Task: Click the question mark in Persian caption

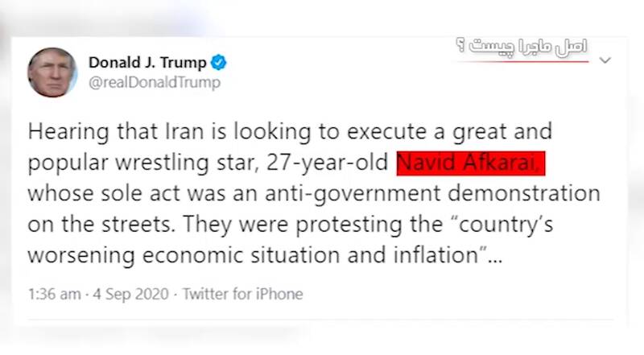Action: point(460,45)
